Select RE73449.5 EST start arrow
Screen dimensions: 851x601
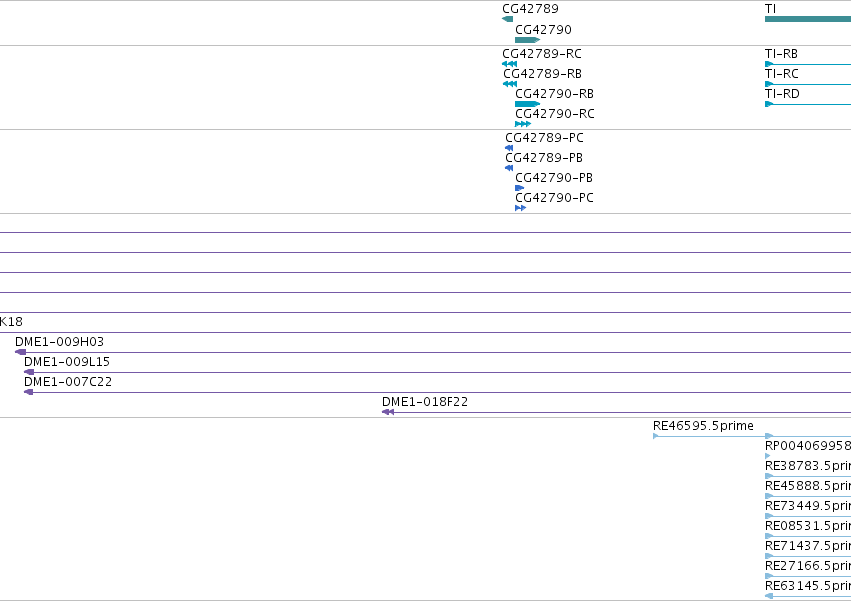pyautogui.click(x=769, y=517)
